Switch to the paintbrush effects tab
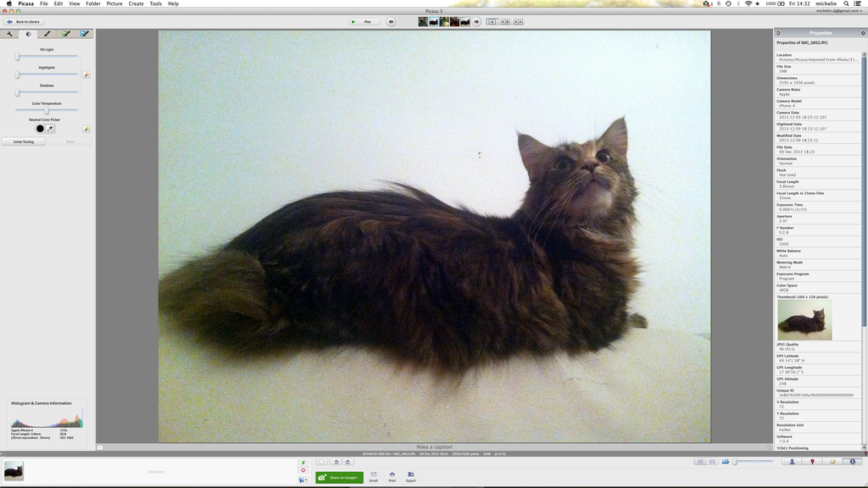This screenshot has width=868, height=488. 47,34
